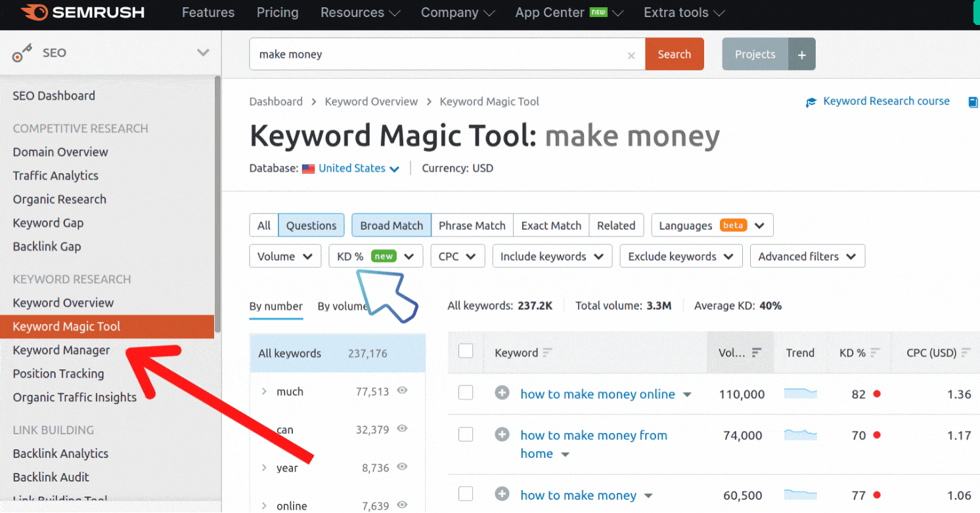Toggle the Questions filter button

click(311, 225)
